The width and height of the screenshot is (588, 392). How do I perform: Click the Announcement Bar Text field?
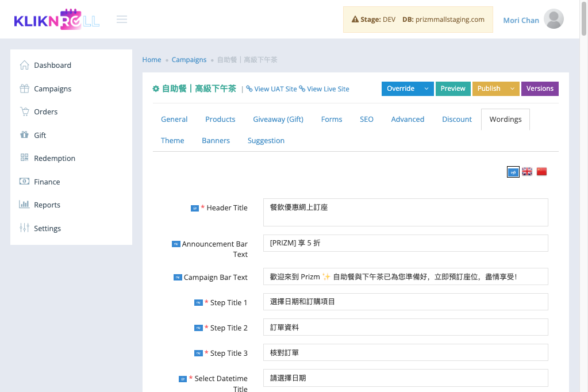pyautogui.click(x=406, y=243)
